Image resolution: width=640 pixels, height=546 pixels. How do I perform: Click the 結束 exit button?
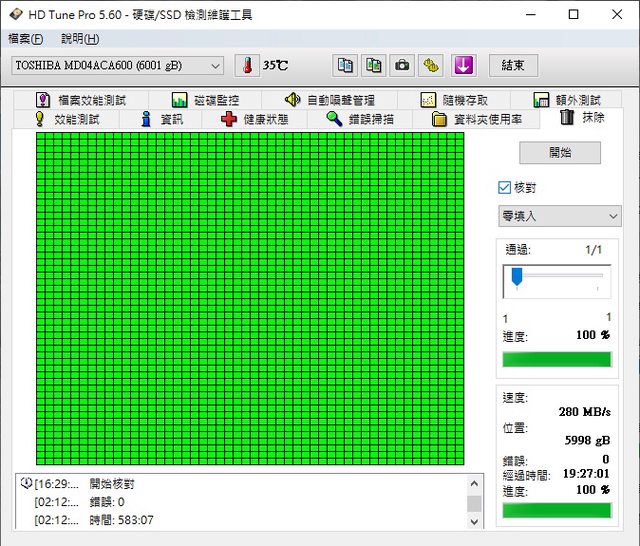click(513, 65)
